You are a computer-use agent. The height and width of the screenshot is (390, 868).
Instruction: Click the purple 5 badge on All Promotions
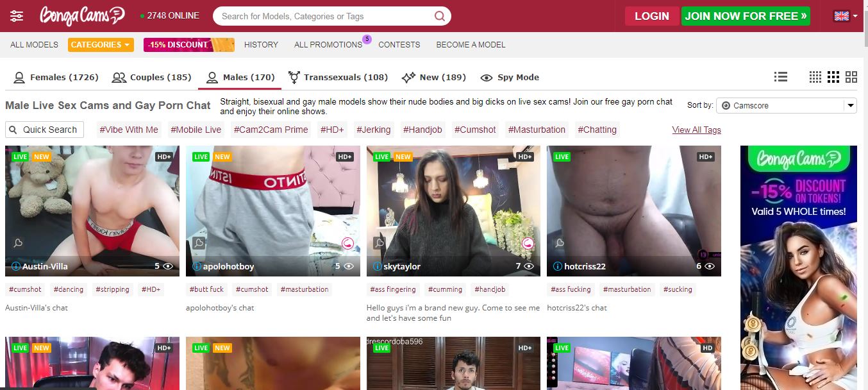click(367, 39)
